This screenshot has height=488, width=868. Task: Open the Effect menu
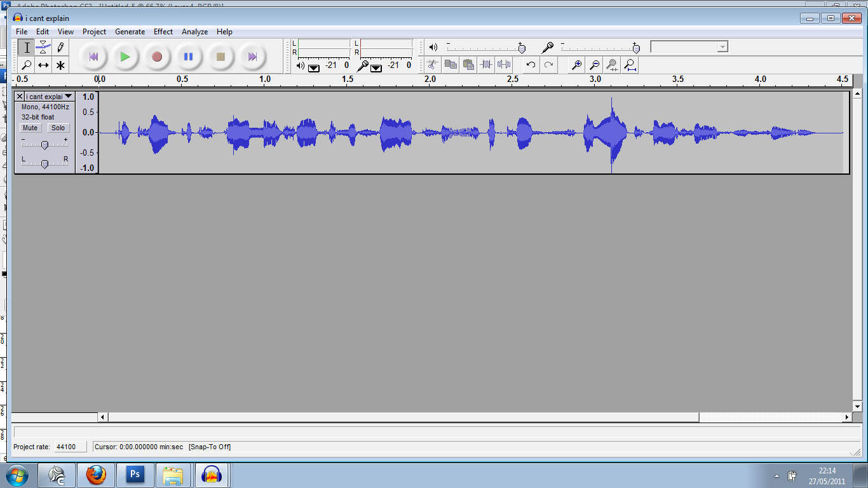click(163, 32)
